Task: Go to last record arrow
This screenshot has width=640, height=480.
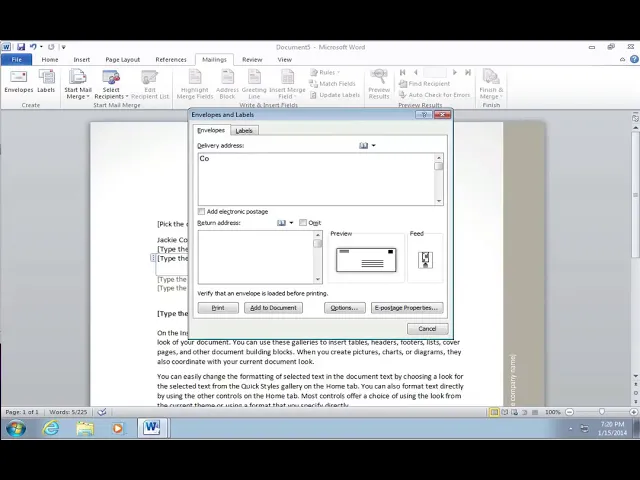Action: point(468,72)
